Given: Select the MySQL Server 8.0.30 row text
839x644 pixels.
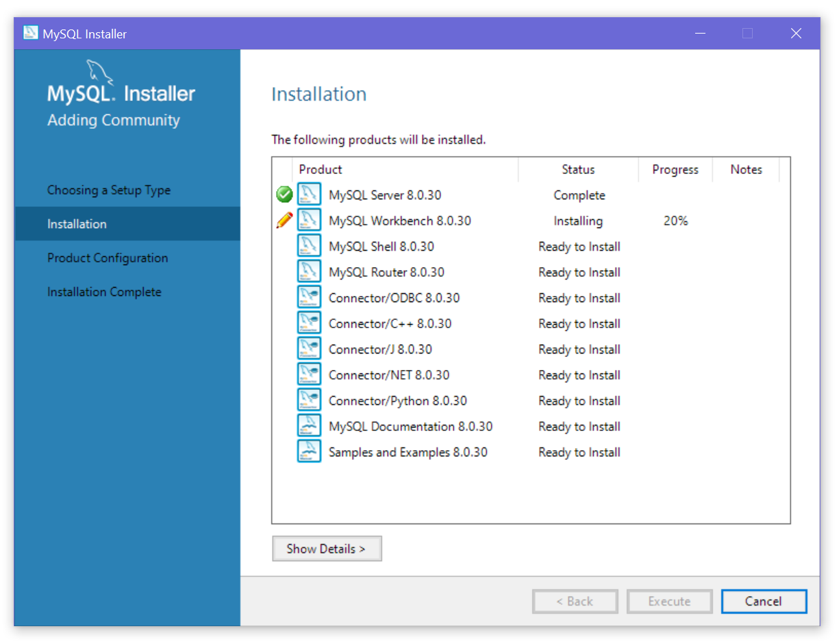Looking at the screenshot, I should tap(385, 195).
